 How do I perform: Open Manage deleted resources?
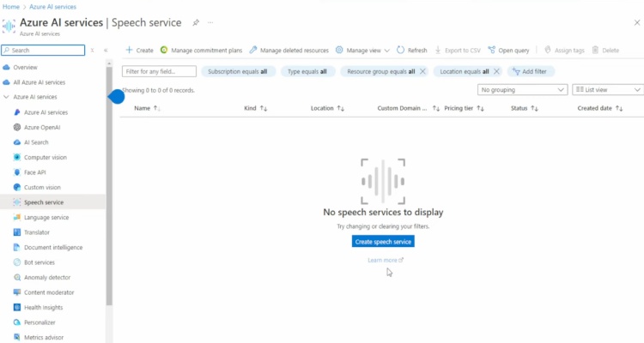(x=289, y=50)
